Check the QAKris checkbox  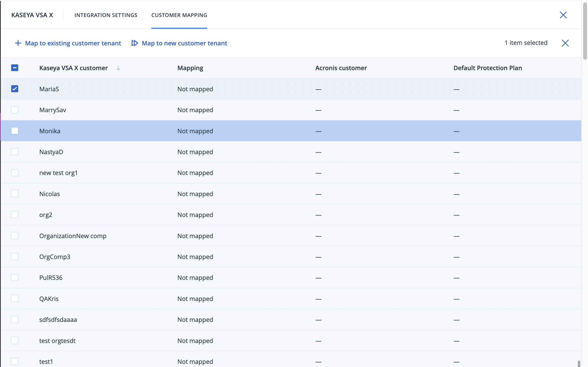(15, 299)
